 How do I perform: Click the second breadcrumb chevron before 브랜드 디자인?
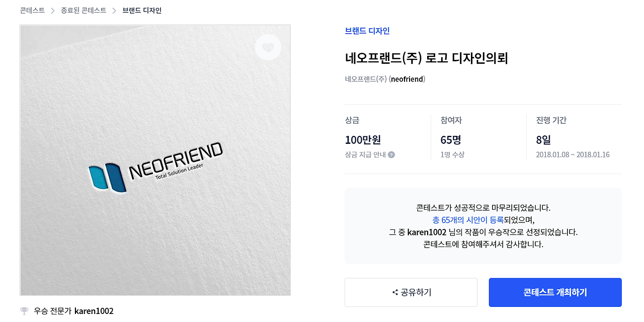[114, 11]
